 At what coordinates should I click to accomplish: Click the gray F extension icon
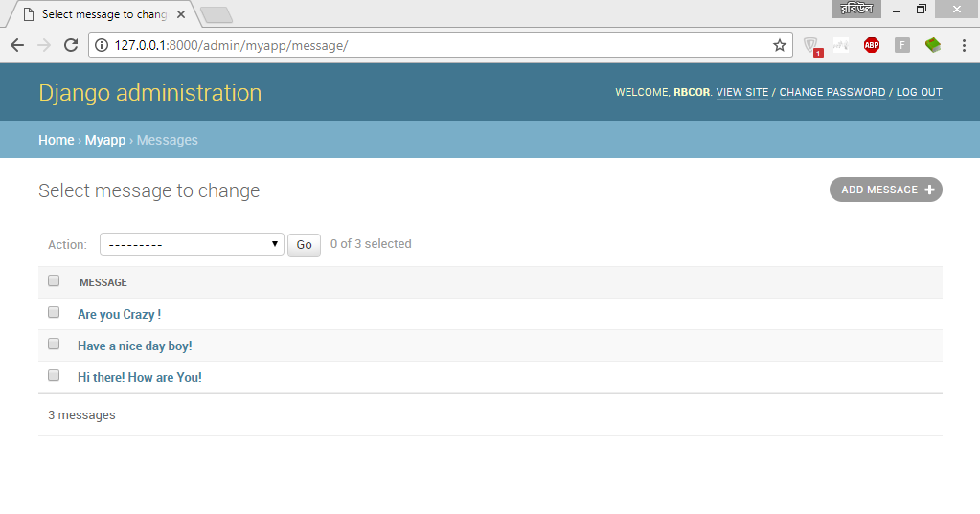tap(901, 45)
